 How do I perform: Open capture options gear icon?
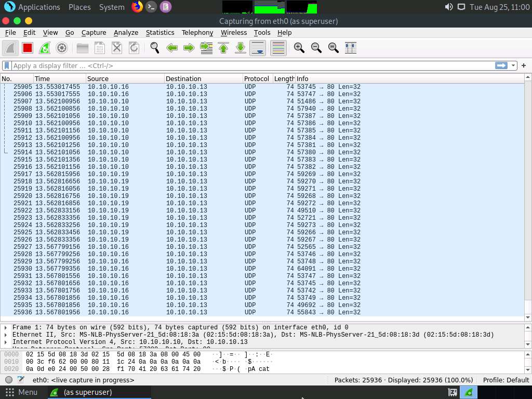pyautogui.click(x=62, y=48)
